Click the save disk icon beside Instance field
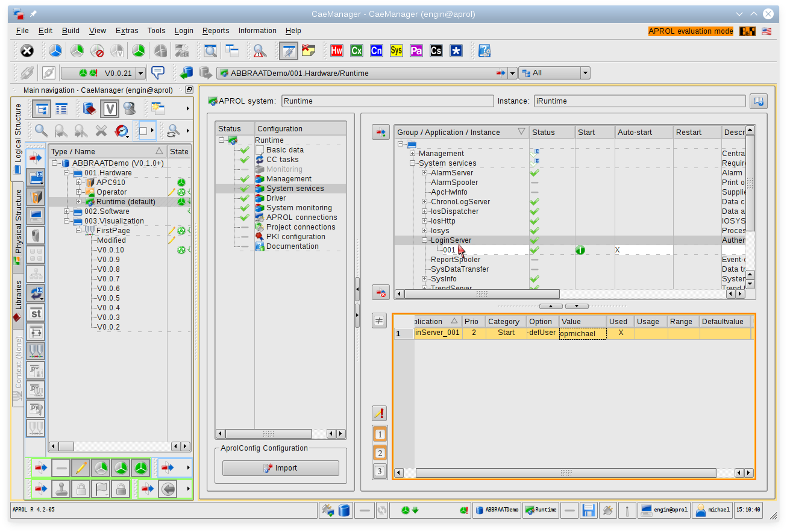The height and width of the screenshot is (532, 787). click(758, 101)
